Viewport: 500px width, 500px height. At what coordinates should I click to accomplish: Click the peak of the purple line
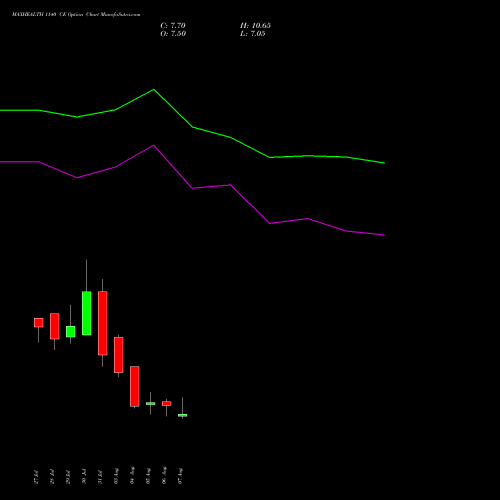tap(154, 145)
